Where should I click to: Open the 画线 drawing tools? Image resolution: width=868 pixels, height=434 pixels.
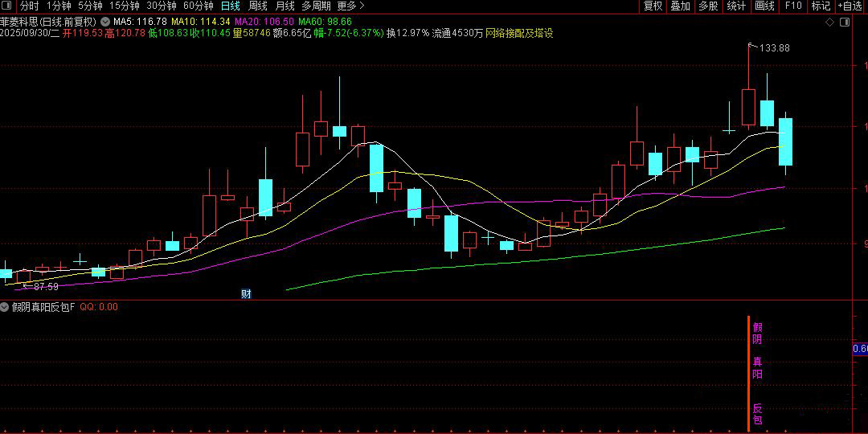click(764, 6)
